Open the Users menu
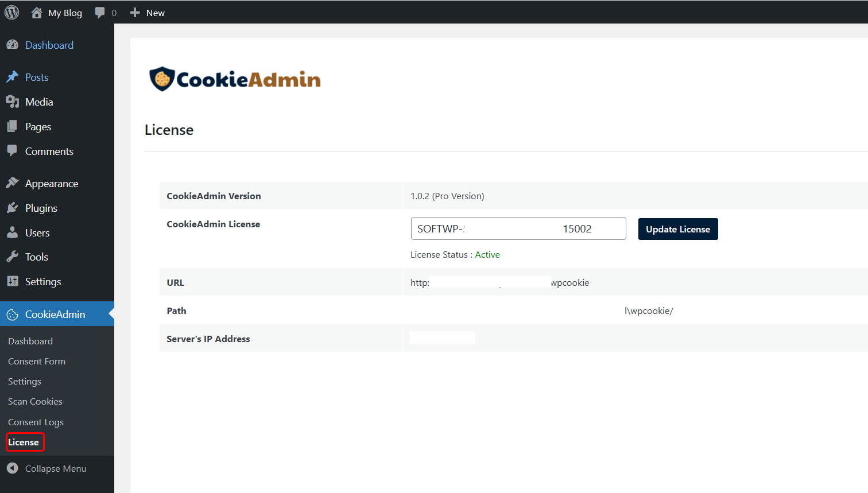Image resolution: width=868 pixels, height=493 pixels. pyautogui.click(x=37, y=232)
